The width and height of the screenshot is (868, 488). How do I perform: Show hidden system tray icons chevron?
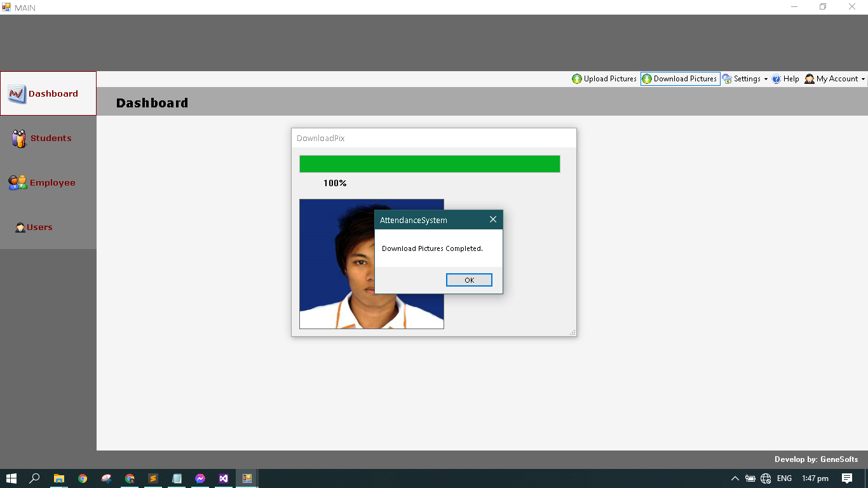pos(735,478)
